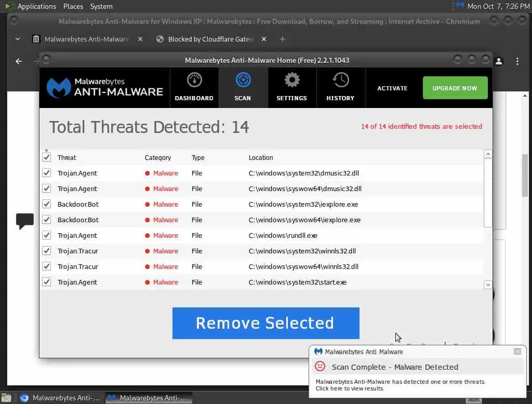Click the speech bubble comment icon on webpage

(25, 221)
